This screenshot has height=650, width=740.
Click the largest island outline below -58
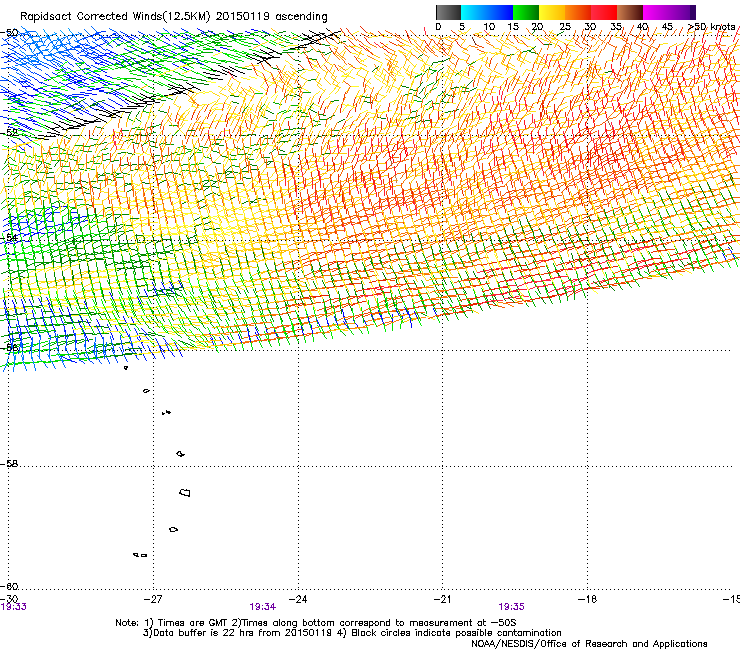click(185, 493)
